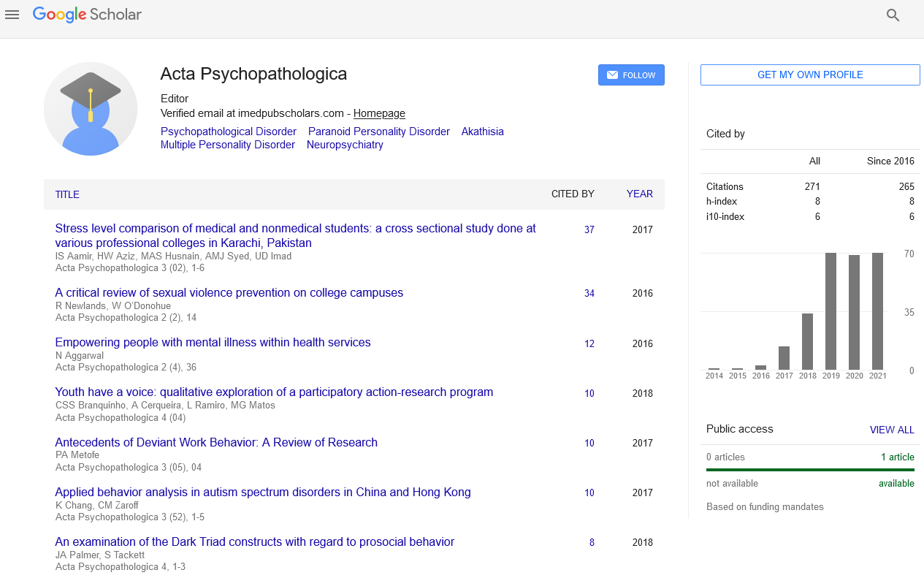Screen dimensions: 924x578
Task: Open the 37 citations count link
Action: [589, 229]
